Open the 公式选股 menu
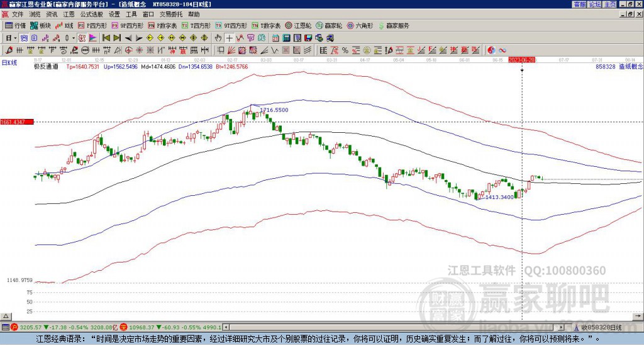The height and width of the screenshot is (345, 644). click(x=92, y=14)
